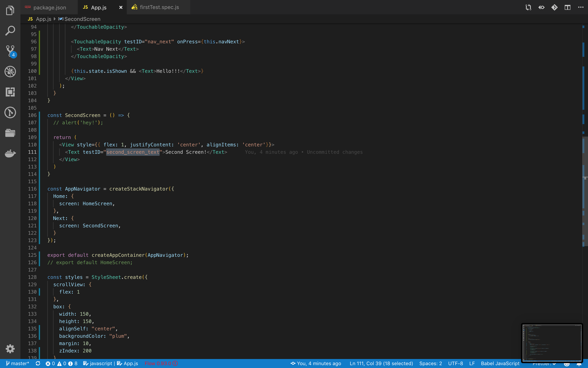The height and width of the screenshot is (368, 588).
Task: Click the compare changes icon in editor toolbar
Action: pyautogui.click(x=528, y=7)
